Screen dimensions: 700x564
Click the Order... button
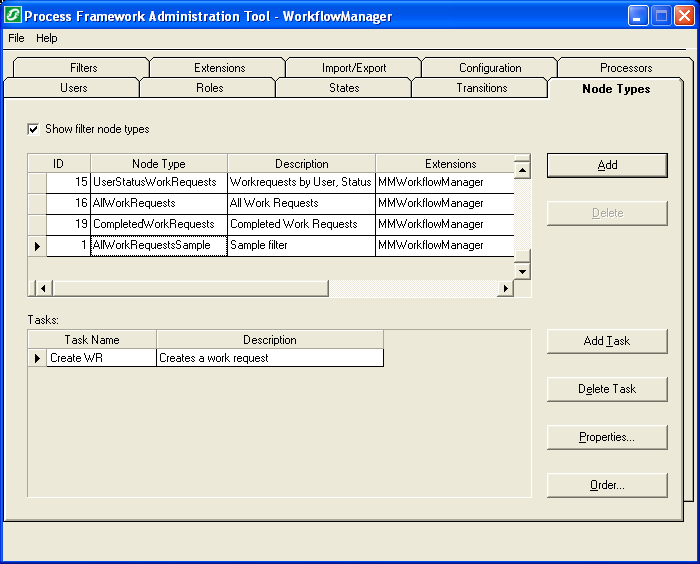point(607,485)
